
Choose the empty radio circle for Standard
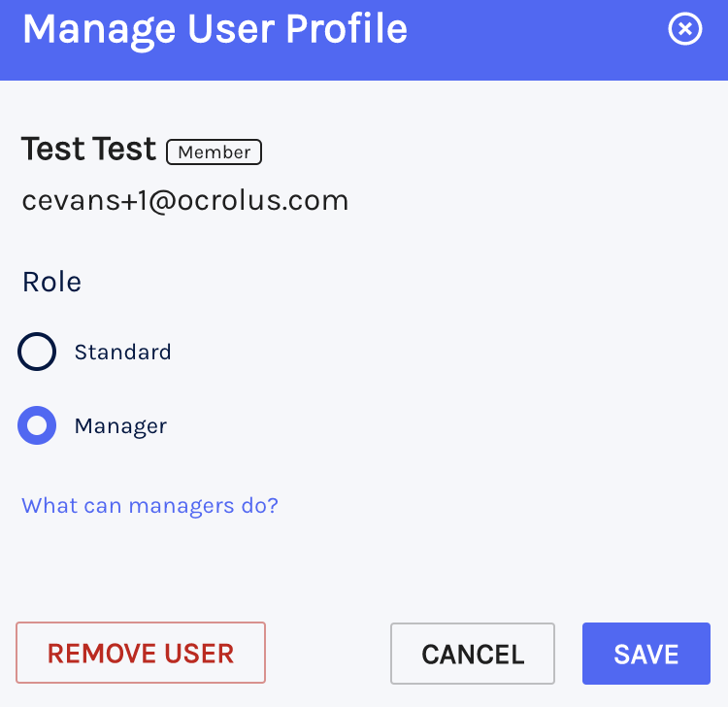click(37, 352)
